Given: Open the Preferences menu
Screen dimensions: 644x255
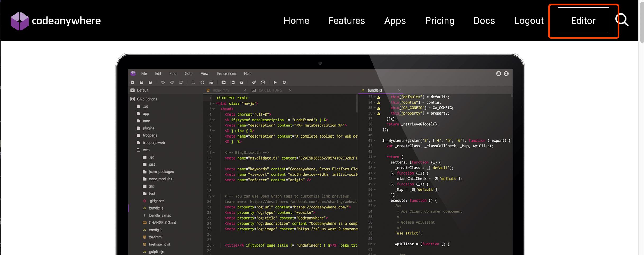Looking at the screenshot, I should coord(226,74).
